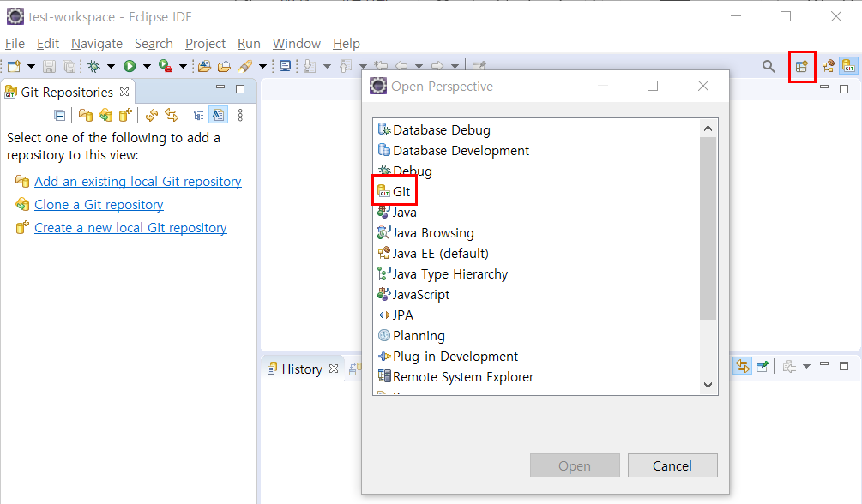Toggle Hierarchical Branch Layout icon
The image size is (862, 504).
(x=198, y=116)
